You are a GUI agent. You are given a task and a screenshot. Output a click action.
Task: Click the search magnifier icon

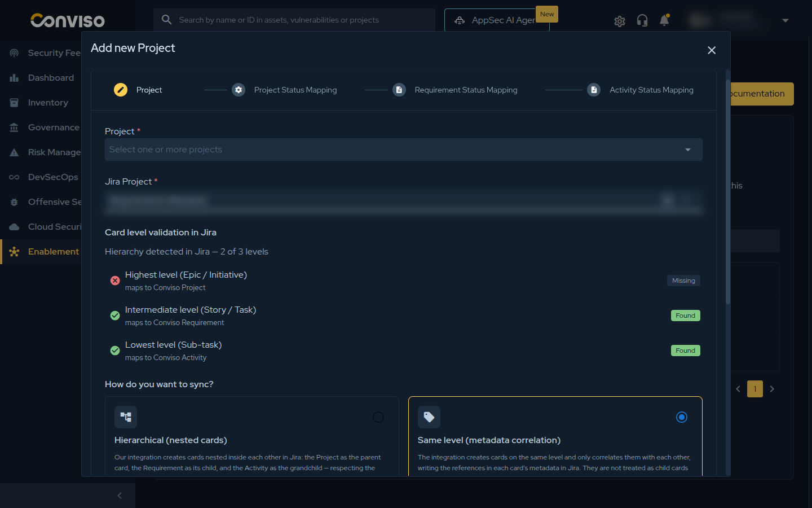(x=166, y=20)
